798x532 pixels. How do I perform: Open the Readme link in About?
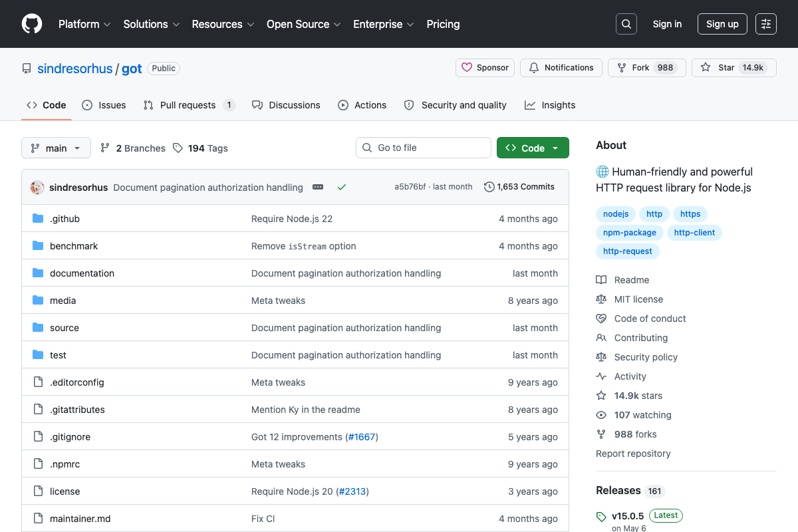coord(622,280)
